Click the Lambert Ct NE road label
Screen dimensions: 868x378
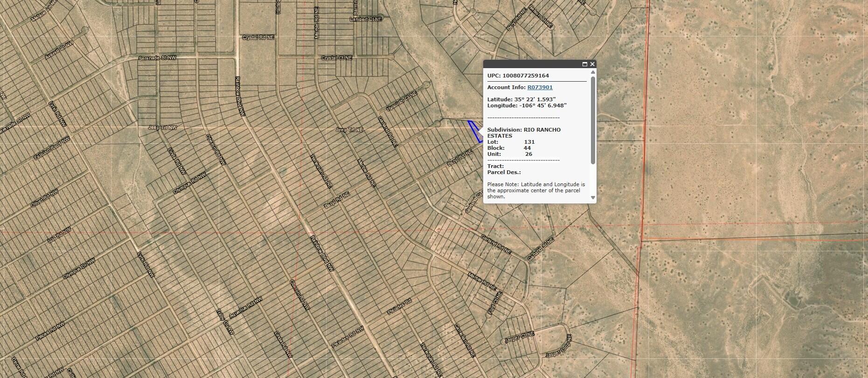coord(366,19)
